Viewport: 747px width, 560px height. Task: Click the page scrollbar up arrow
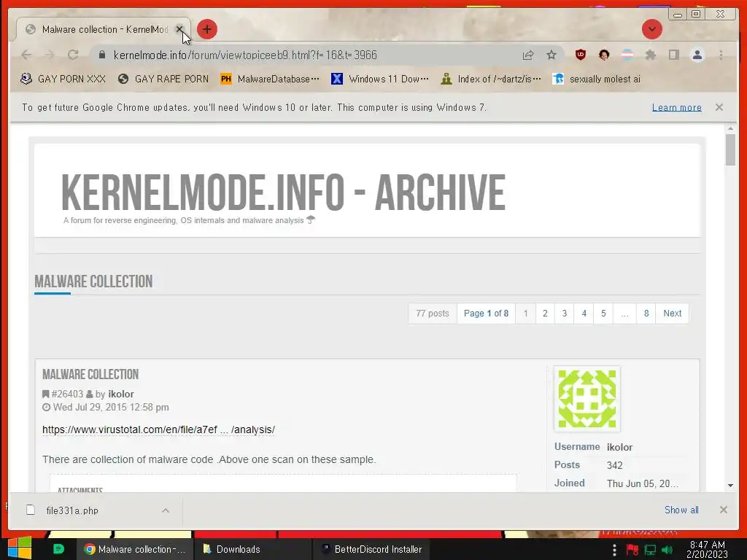tap(730, 128)
